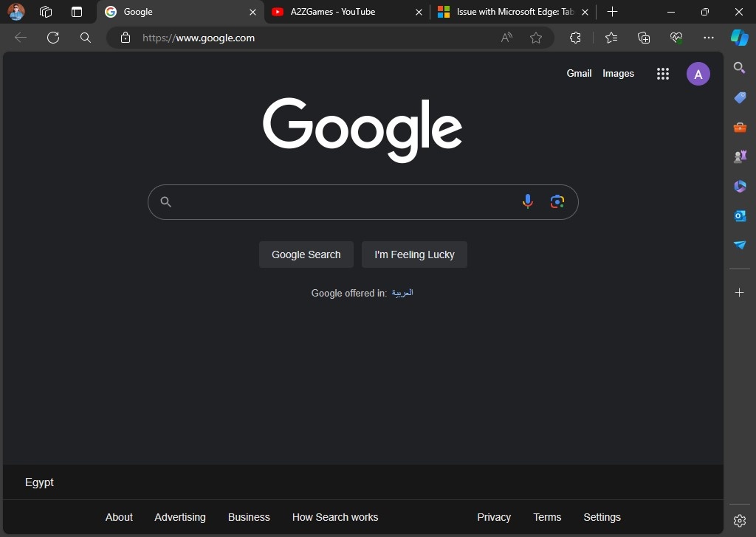Open the Extensions puzzle icon

(x=575, y=38)
